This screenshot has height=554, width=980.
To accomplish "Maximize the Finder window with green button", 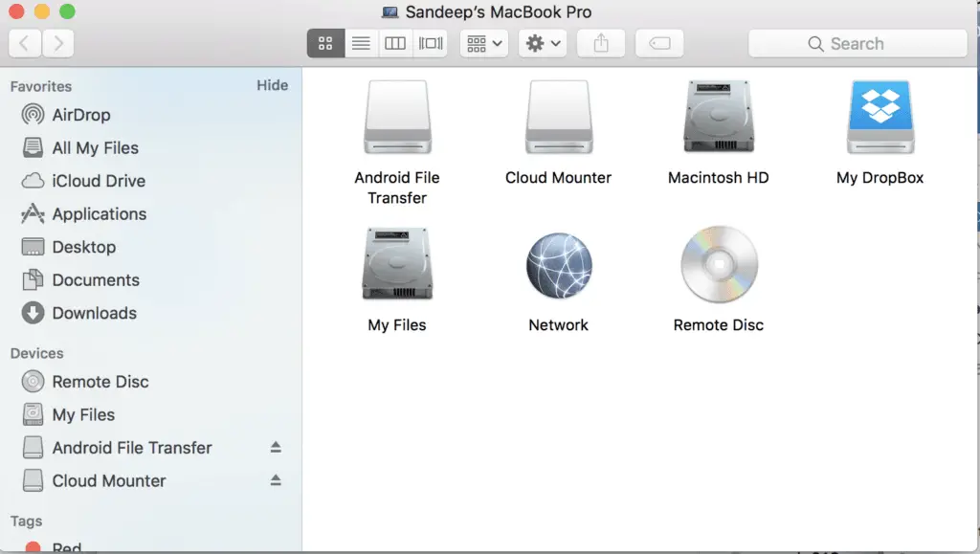I will coord(67,11).
